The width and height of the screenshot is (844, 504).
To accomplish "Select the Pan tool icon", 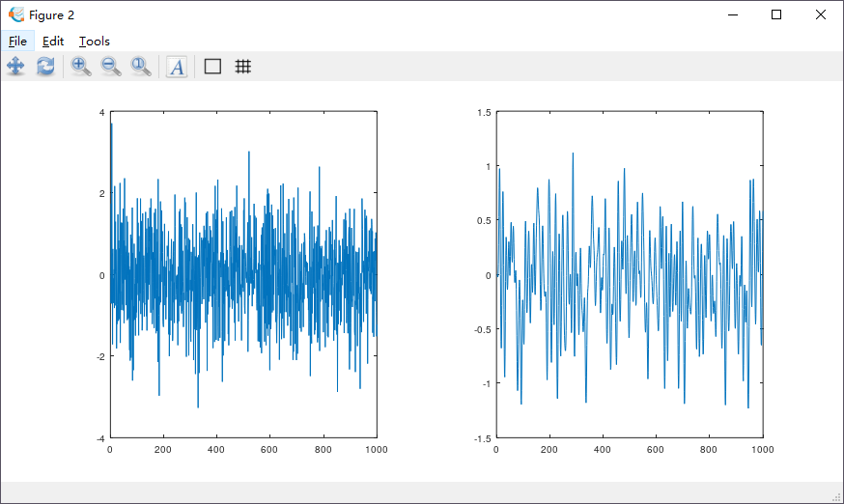I will [x=15, y=67].
